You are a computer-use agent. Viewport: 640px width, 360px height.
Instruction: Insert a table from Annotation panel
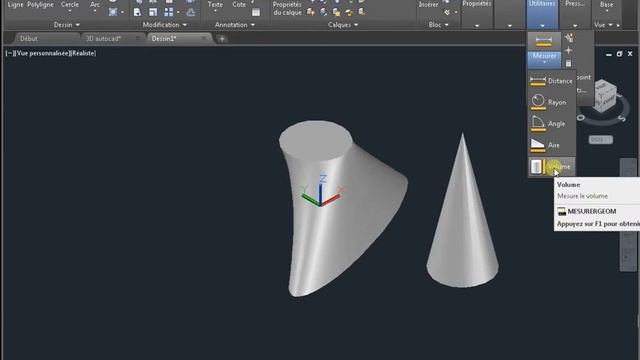click(x=256, y=12)
